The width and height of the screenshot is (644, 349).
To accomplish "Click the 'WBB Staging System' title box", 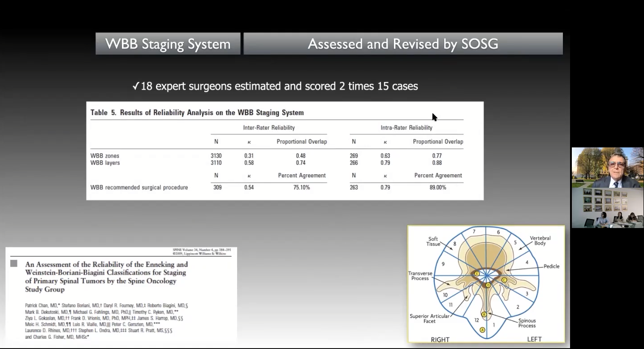I will point(168,44).
